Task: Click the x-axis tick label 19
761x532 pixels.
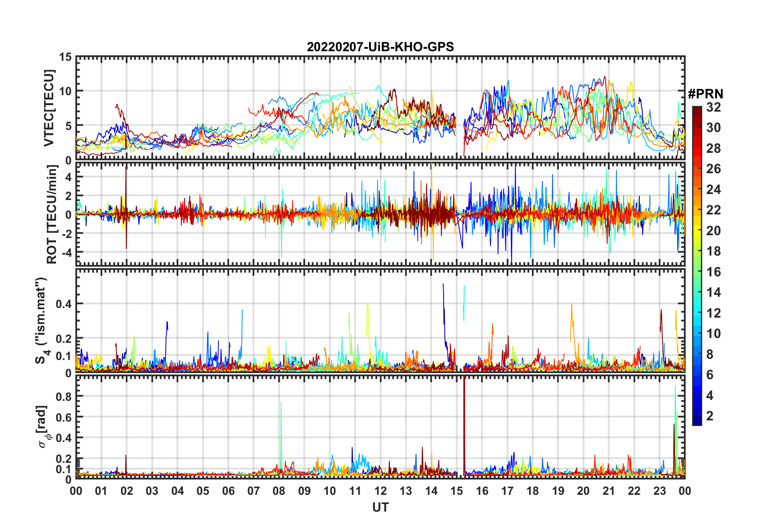Action: pos(558,491)
